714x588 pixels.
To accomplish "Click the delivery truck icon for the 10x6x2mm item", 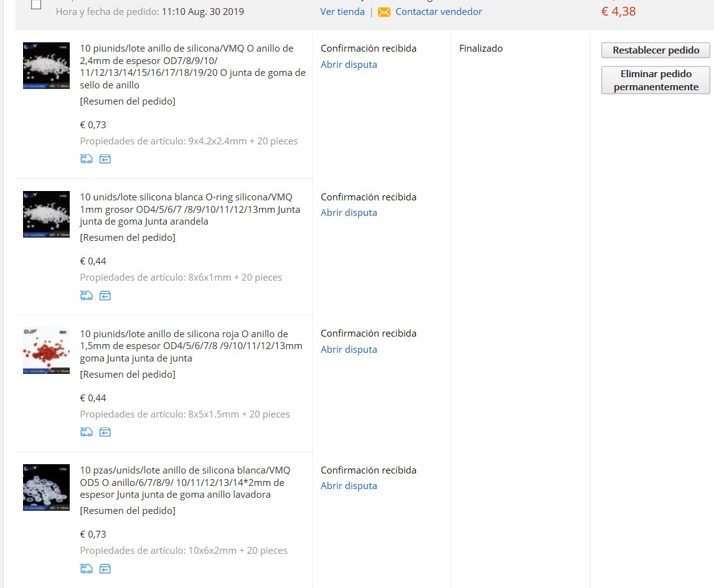I will click(87, 569).
